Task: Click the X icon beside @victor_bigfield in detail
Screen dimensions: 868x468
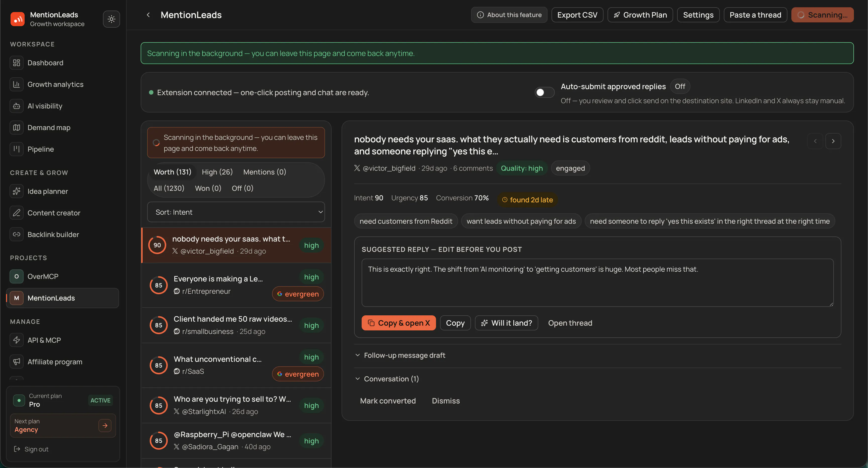Action: [357, 168]
